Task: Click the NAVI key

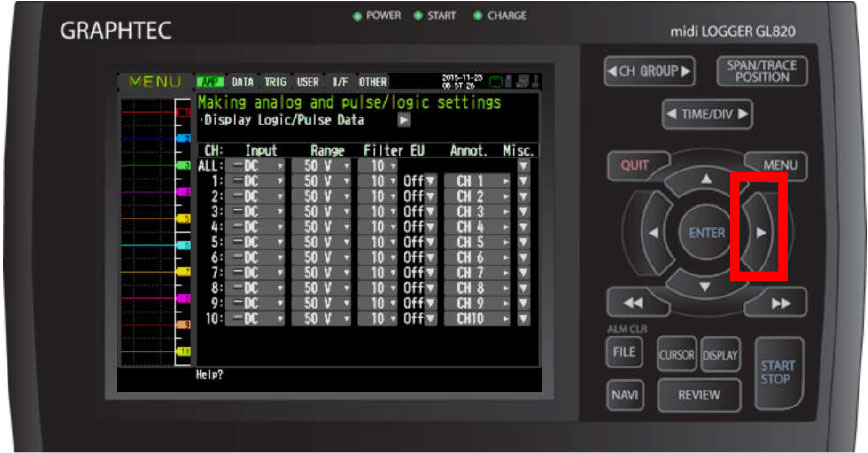Action: 624,395
